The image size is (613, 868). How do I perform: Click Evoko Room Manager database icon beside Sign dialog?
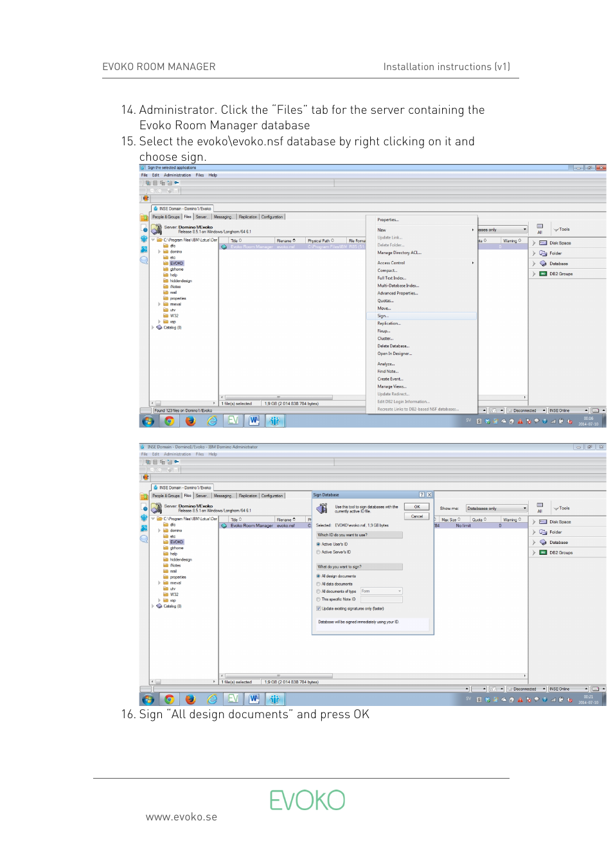224,525
